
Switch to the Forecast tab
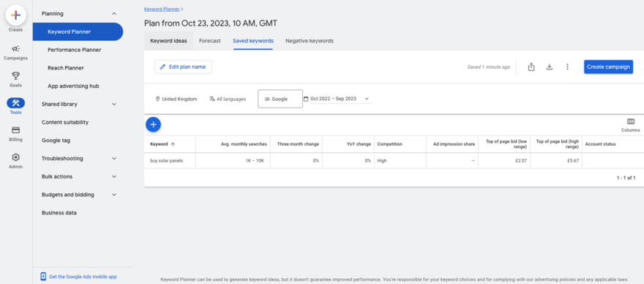point(209,41)
